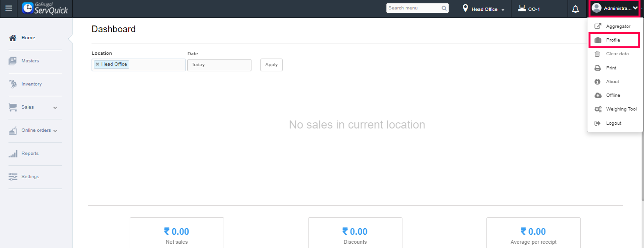Screen dimensions: 644x248
Task: Click the Reports bar chart icon
Action: [13, 154]
